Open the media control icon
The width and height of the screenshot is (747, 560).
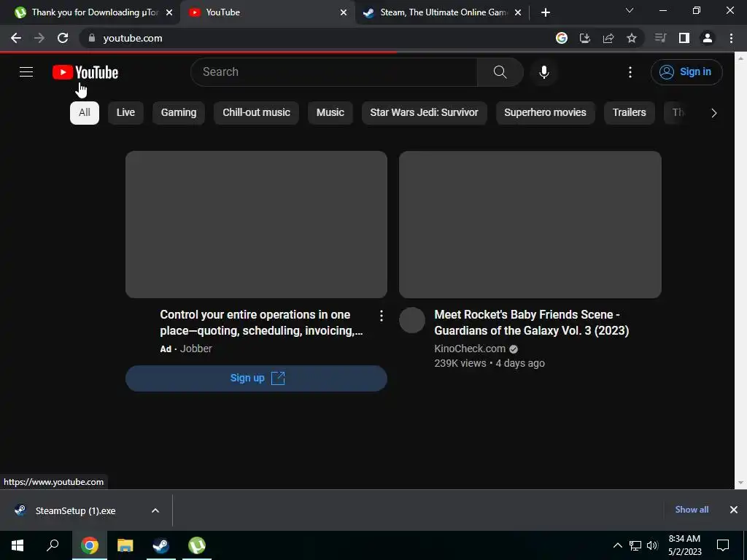(660, 38)
